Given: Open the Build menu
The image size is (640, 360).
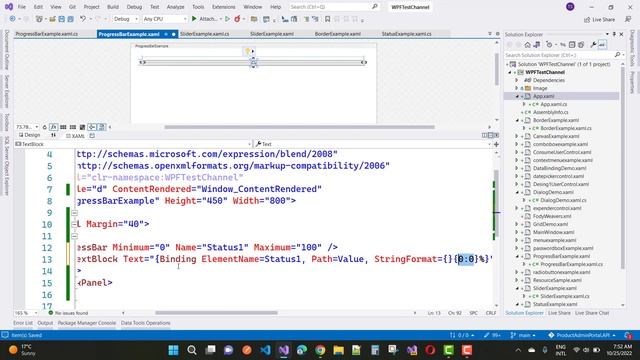Looking at the screenshot, I should (x=113, y=7).
